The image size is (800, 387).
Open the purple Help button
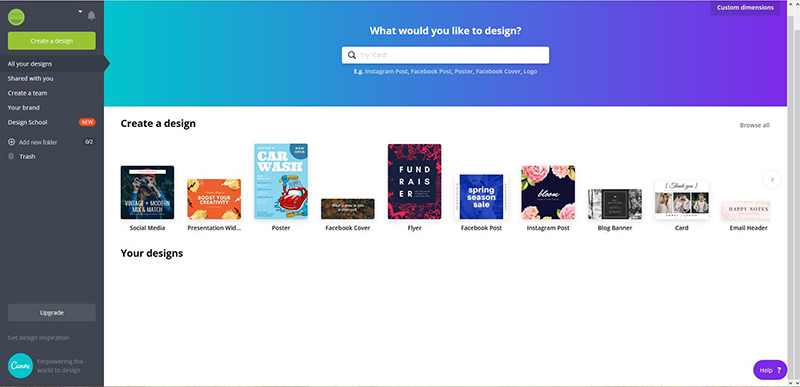point(770,370)
